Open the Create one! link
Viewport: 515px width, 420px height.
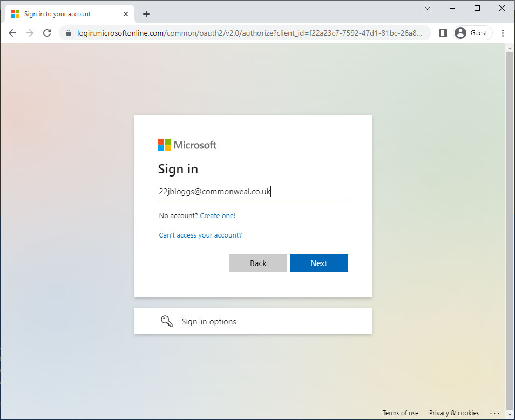click(x=218, y=215)
